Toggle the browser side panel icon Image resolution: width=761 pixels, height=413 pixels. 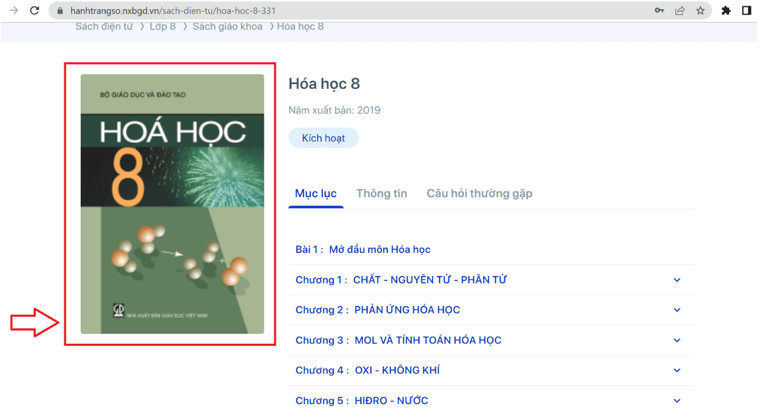click(746, 11)
